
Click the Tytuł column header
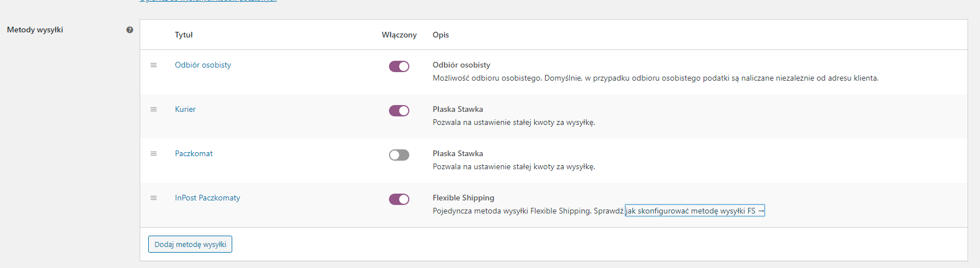183,35
